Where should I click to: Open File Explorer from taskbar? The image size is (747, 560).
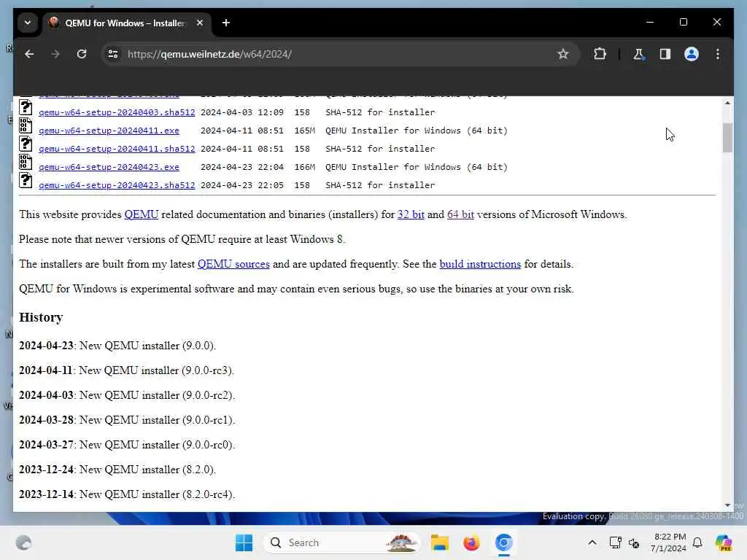[439, 542]
